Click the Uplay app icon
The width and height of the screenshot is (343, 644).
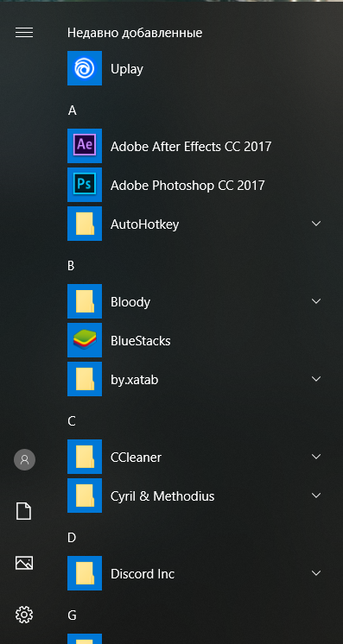(x=85, y=68)
